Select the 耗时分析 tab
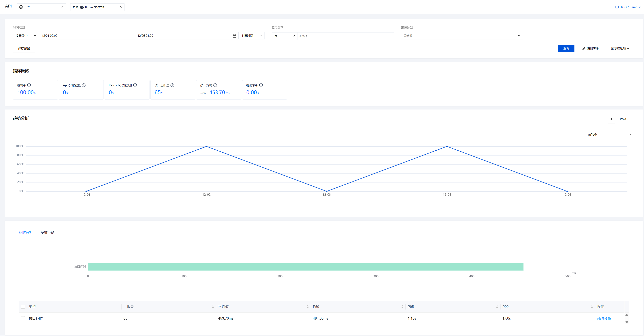The width and height of the screenshot is (644, 336). click(26, 232)
